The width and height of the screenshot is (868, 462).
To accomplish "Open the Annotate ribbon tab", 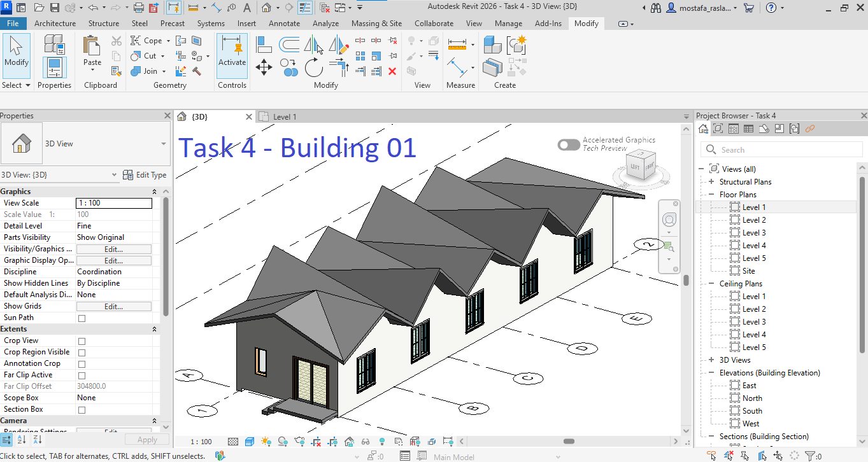I will (284, 24).
